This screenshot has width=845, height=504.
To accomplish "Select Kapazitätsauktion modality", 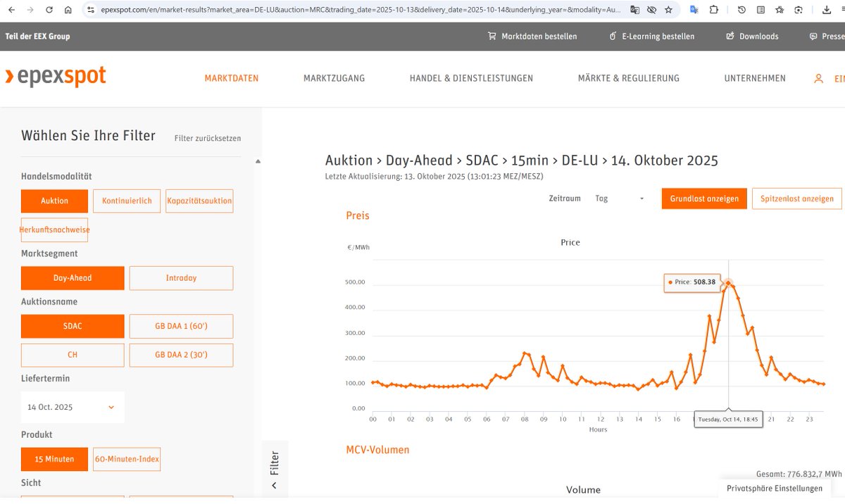I will click(199, 201).
